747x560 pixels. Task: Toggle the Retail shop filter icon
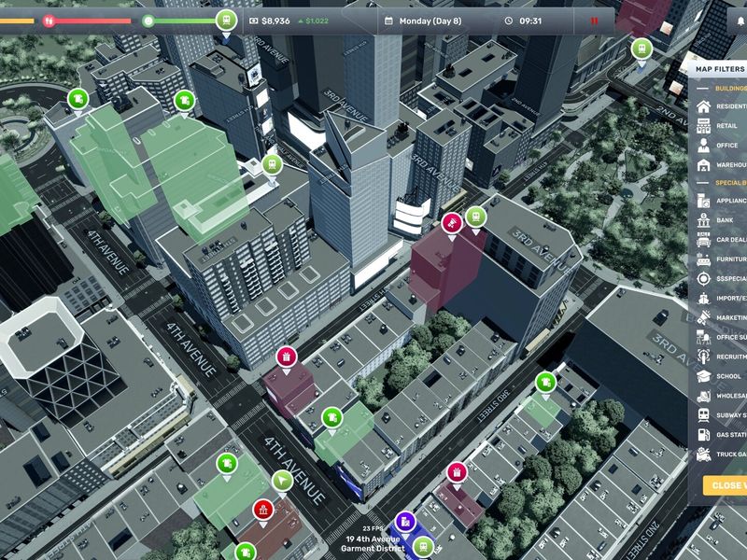704,126
